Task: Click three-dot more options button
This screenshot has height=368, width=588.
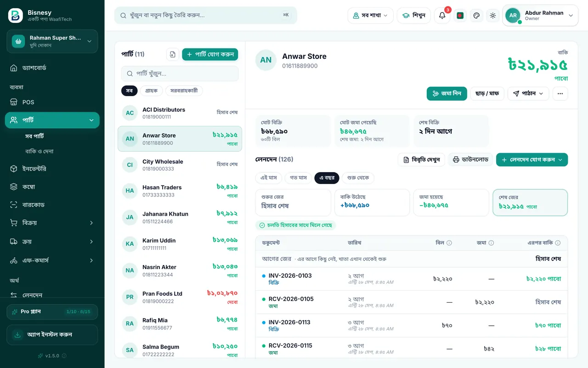Action: (560, 93)
